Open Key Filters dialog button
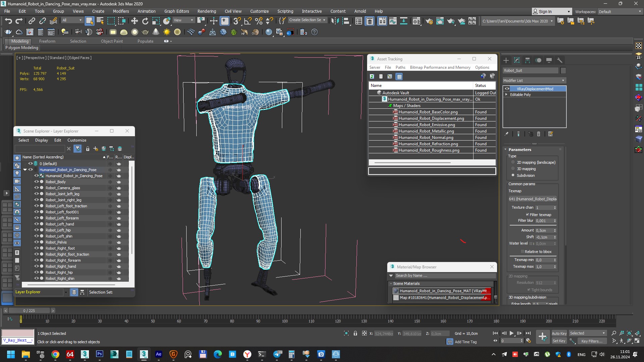 [x=592, y=341]
